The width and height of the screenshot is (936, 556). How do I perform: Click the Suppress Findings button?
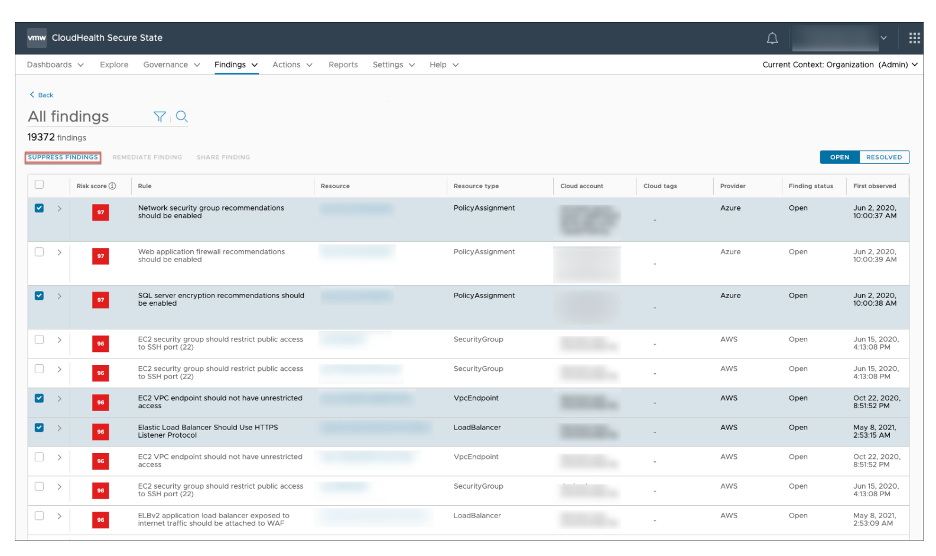pos(63,157)
